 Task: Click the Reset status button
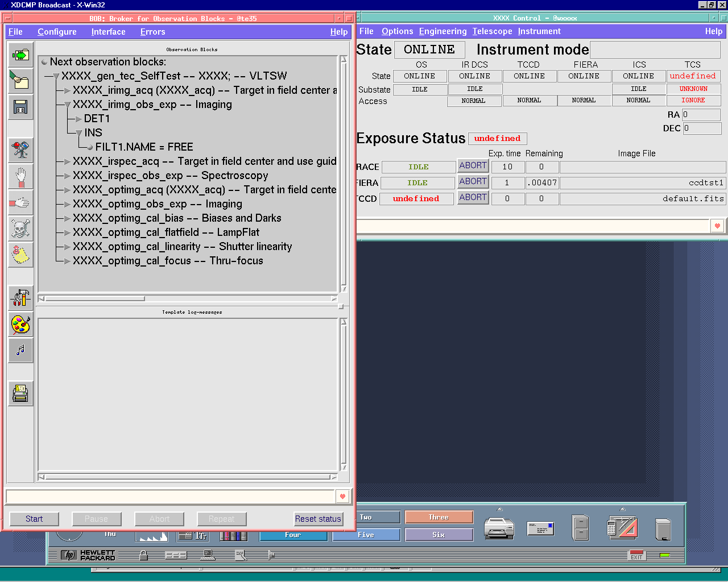(318, 519)
